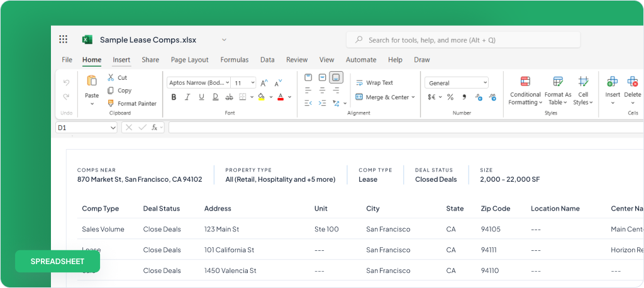Toggle underline formatting
Image resolution: width=644 pixels, height=288 pixels.
(x=201, y=97)
